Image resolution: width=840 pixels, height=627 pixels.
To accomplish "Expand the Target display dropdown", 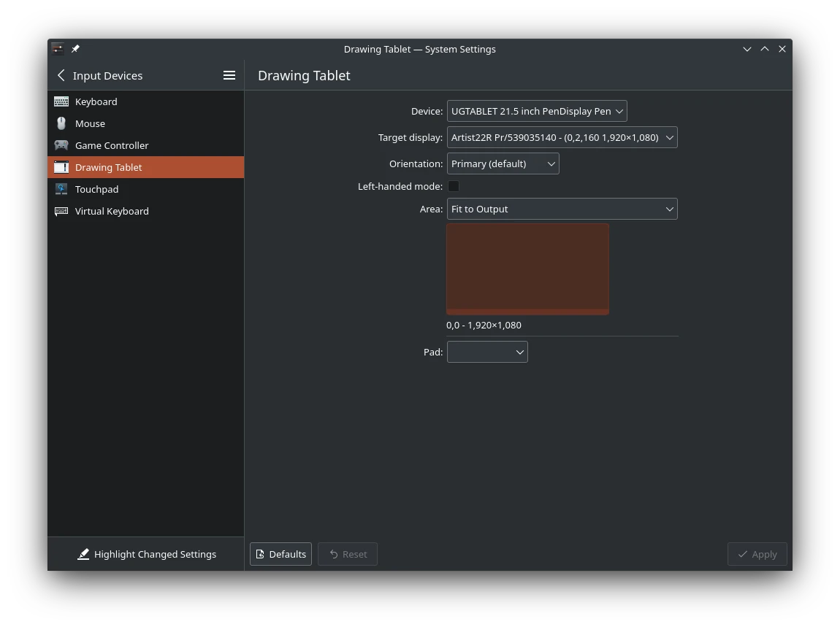I will coord(562,138).
